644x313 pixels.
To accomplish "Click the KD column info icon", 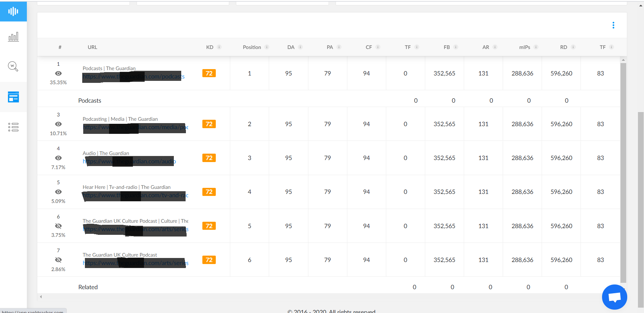I will pyautogui.click(x=219, y=47).
